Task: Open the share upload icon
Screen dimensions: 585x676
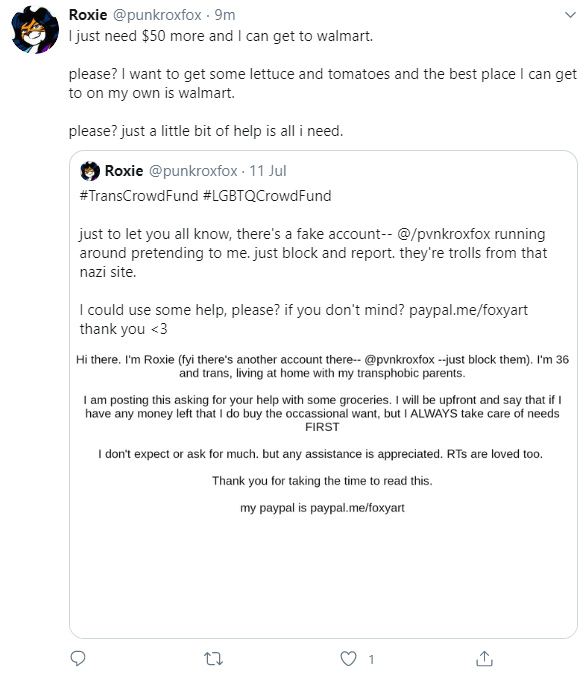Action: click(x=484, y=658)
